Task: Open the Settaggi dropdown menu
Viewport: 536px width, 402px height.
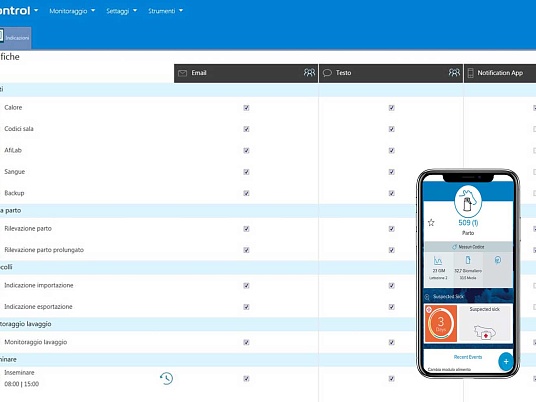Action: coord(121,11)
